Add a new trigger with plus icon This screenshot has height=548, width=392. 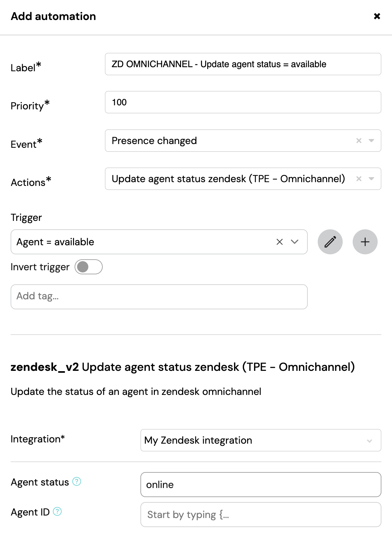pos(365,242)
